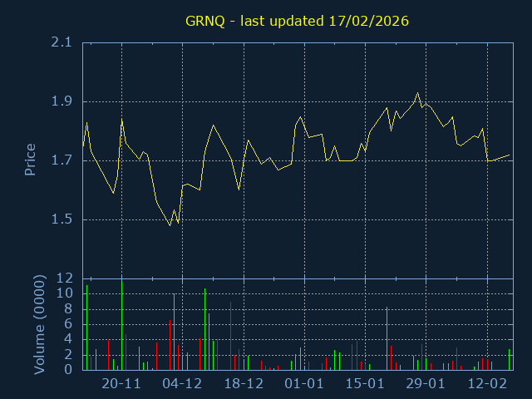Select the 12-02 date label
The image size is (532, 399).
coord(487,384)
